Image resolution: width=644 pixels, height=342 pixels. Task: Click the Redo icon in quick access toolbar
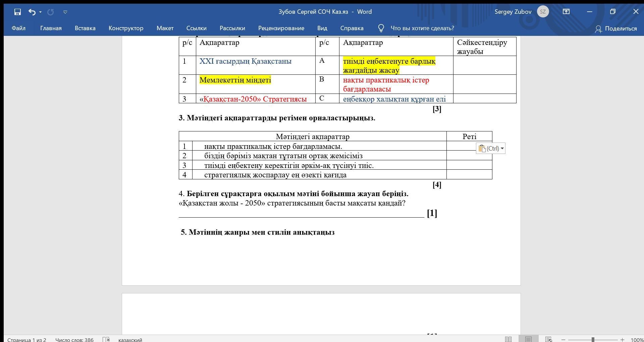51,12
